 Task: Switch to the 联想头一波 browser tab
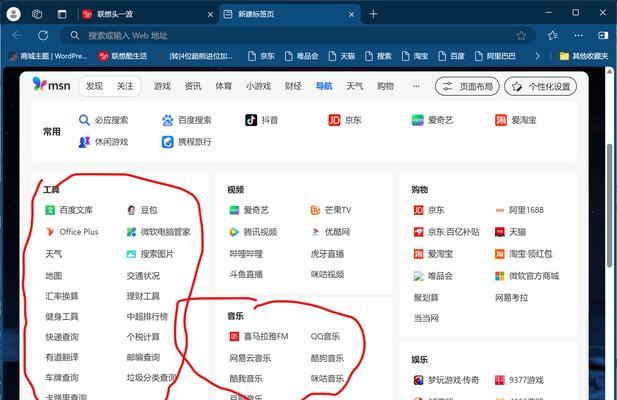[x=147, y=14]
